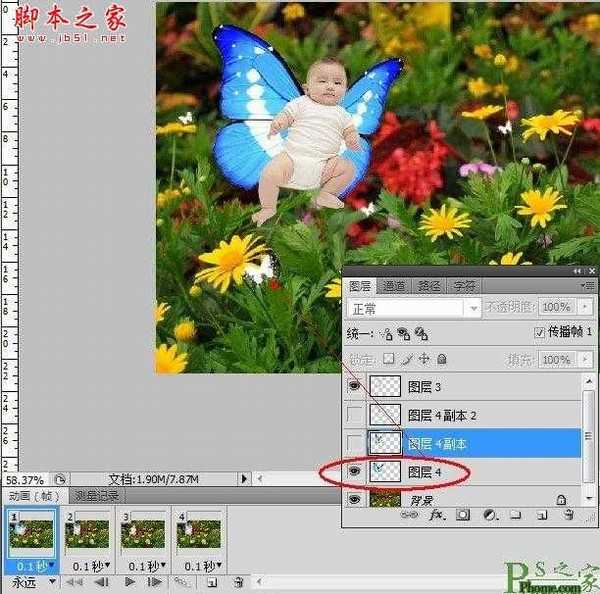
Task: Switch to the 通道 tab
Action: 396,285
